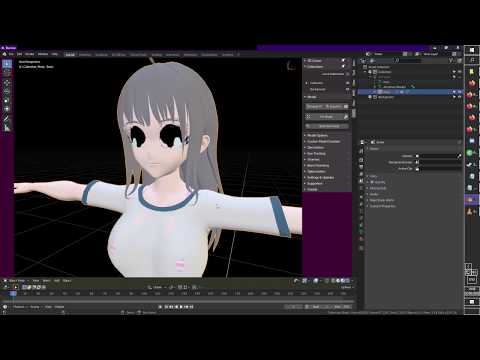This screenshot has height=360, width=480.
Task: Click the Windows taskbar search icon
Action: [472, 60]
